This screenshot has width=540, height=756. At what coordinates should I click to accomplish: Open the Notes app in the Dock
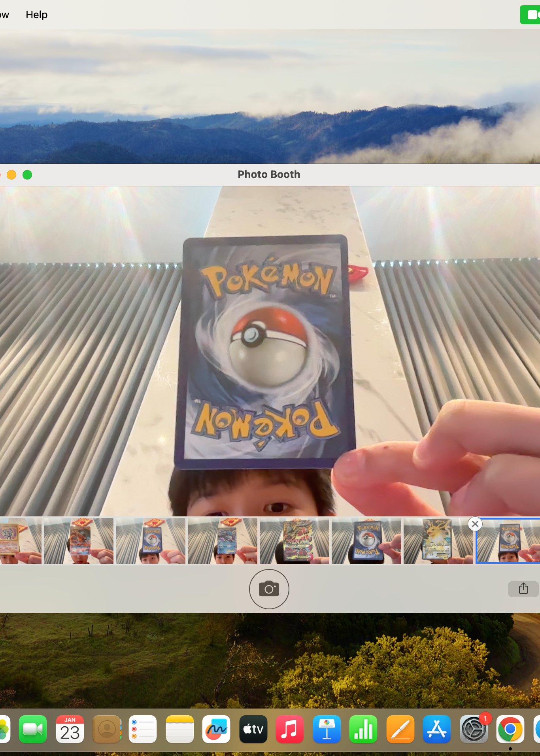(x=180, y=730)
